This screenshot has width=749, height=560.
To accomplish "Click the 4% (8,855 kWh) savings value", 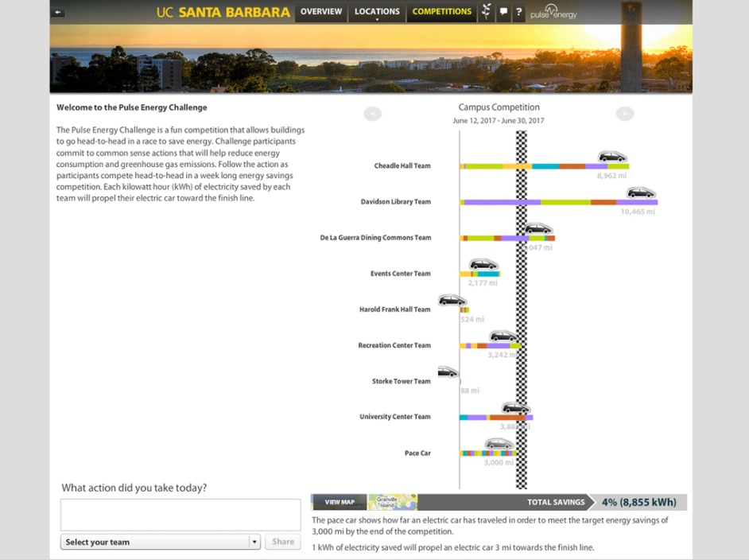I will click(x=639, y=502).
